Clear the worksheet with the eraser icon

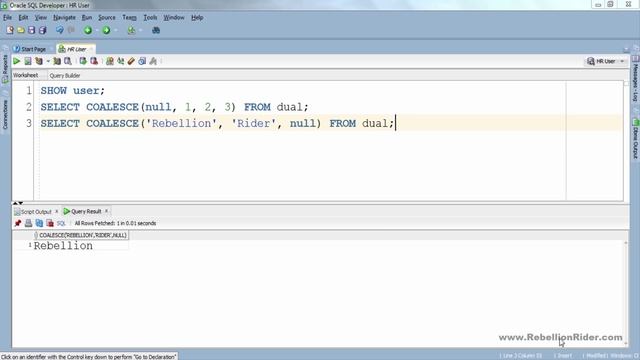131,61
